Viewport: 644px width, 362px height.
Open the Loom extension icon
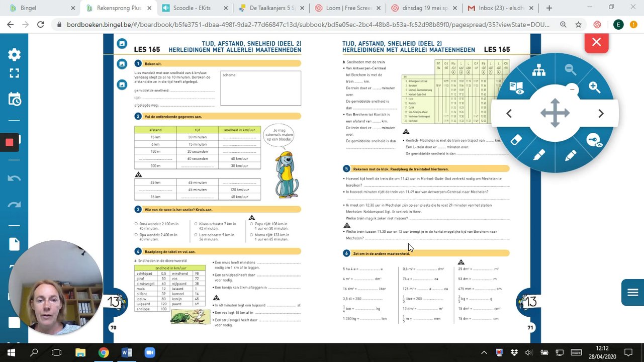[597, 25]
